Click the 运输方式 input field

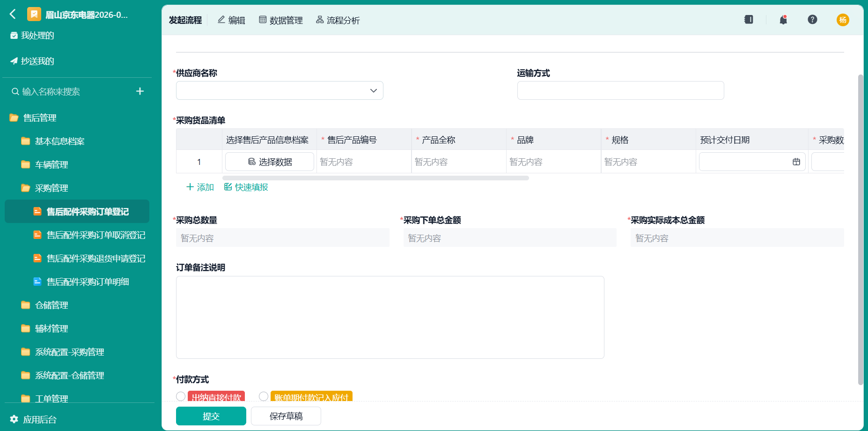pos(620,90)
